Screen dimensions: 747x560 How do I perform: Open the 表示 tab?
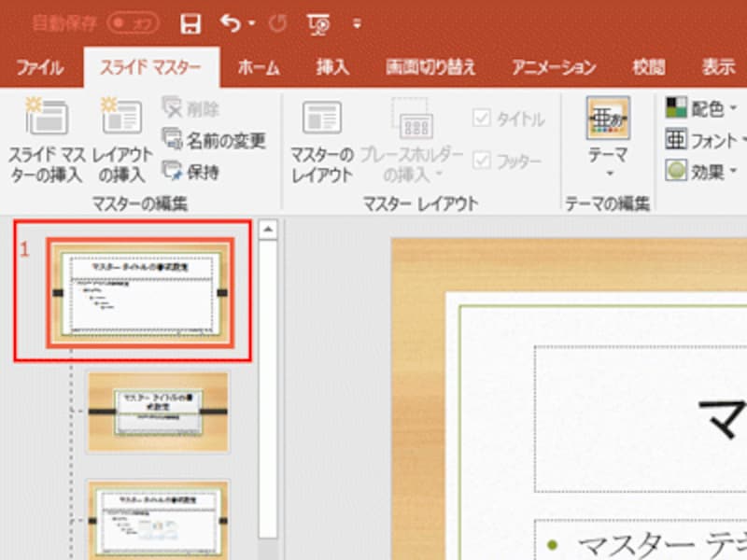(718, 67)
